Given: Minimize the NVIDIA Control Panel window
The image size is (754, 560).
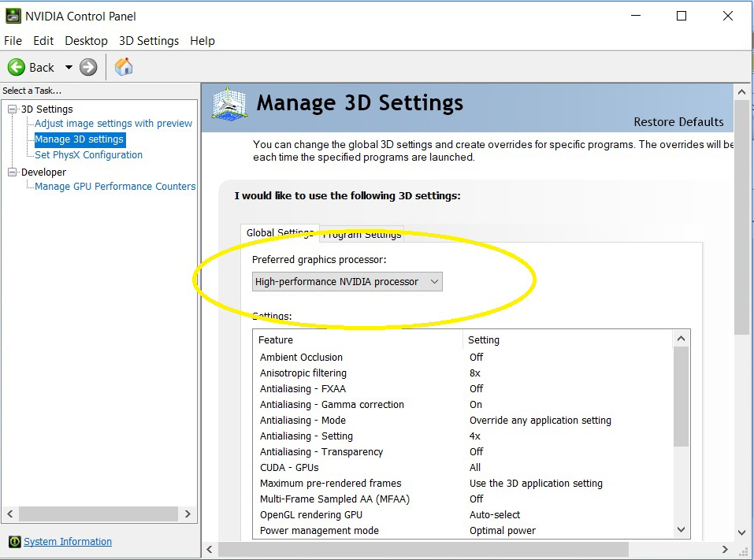Looking at the screenshot, I should tap(636, 16).
